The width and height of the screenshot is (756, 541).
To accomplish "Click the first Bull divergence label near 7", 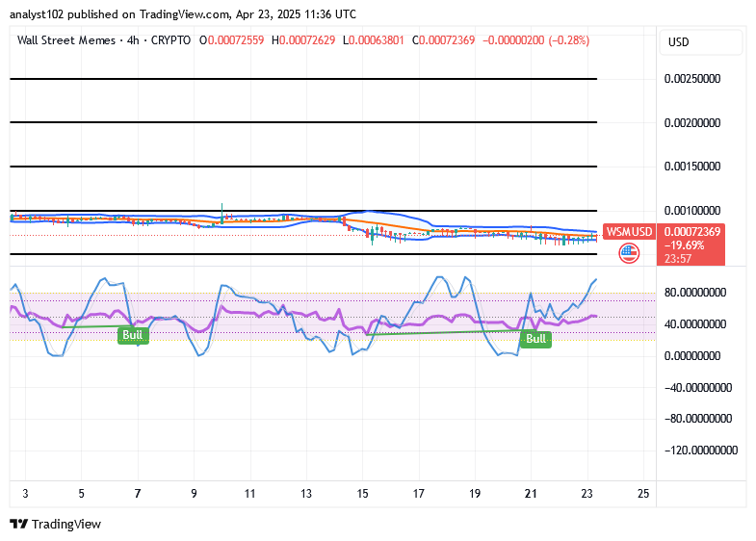I will 133,335.
